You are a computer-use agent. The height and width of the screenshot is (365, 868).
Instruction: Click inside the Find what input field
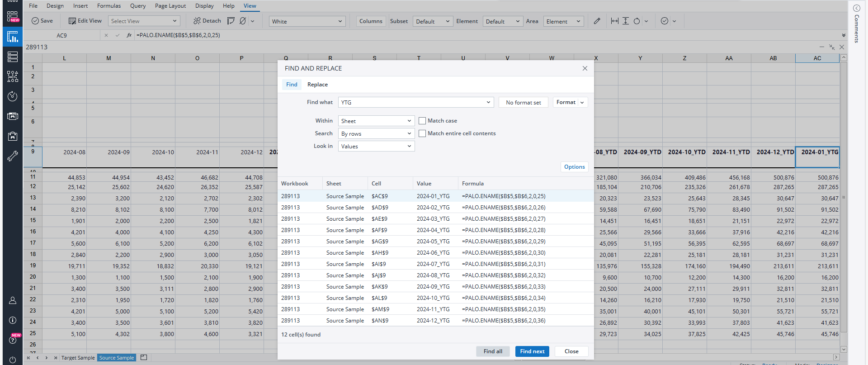411,103
